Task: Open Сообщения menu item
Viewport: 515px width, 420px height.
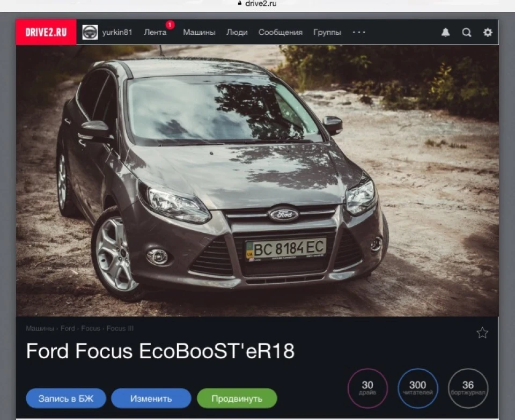Action: 281,32
